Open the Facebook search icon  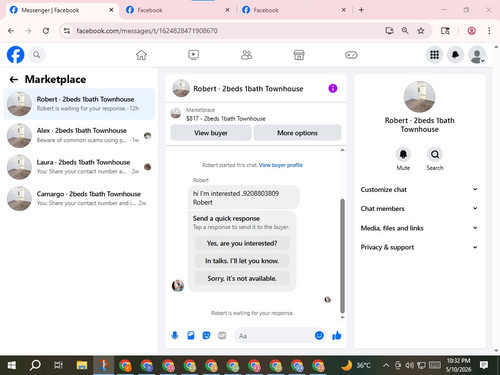pyautogui.click(x=37, y=55)
